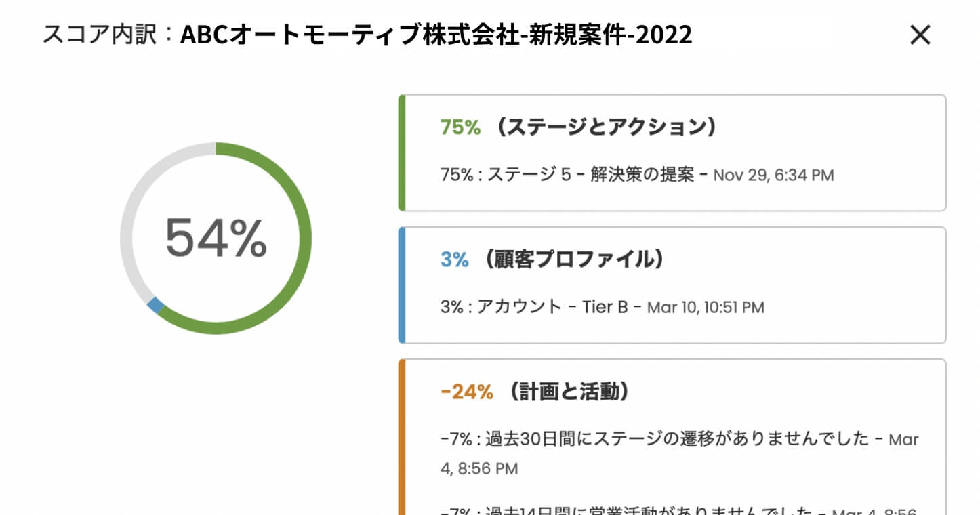This screenshot has height=515, width=980.
Task: Click the 54% score in the chart center
Action: click(216, 239)
